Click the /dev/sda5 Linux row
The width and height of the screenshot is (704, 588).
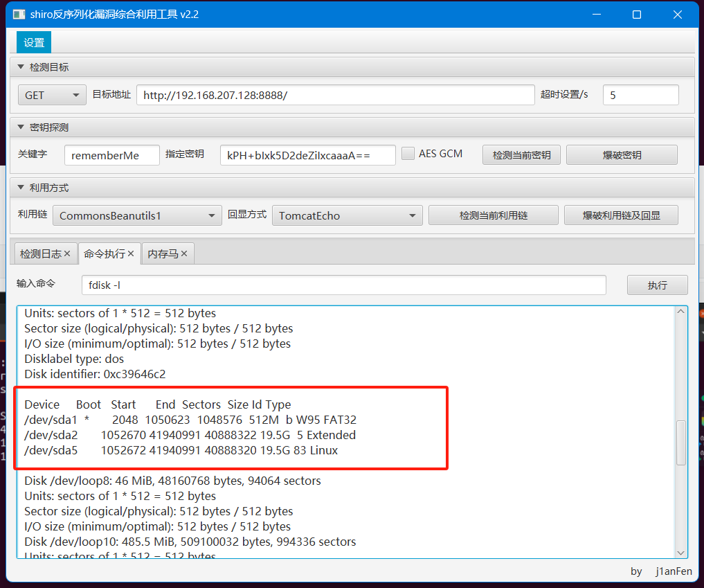(181, 451)
